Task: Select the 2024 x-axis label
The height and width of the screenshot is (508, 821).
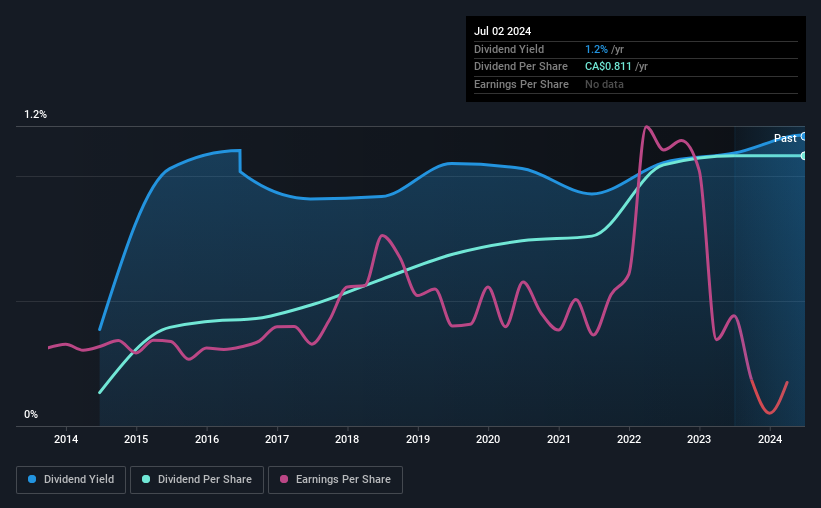Action: tap(770, 439)
